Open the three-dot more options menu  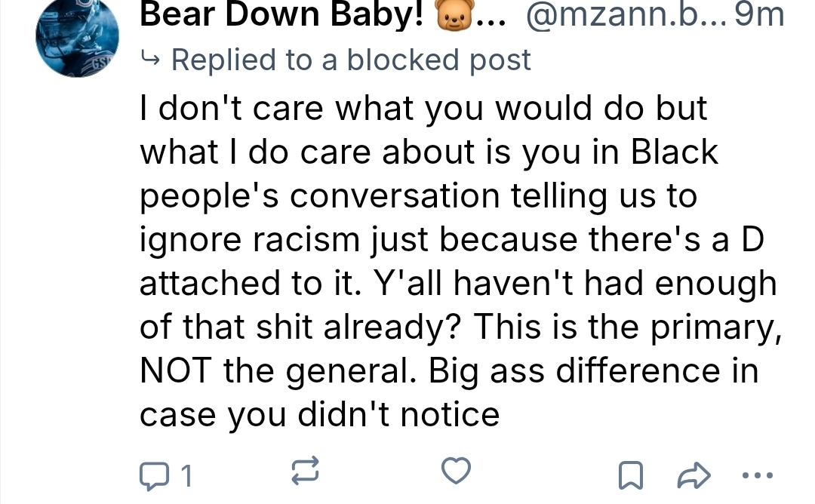click(757, 475)
